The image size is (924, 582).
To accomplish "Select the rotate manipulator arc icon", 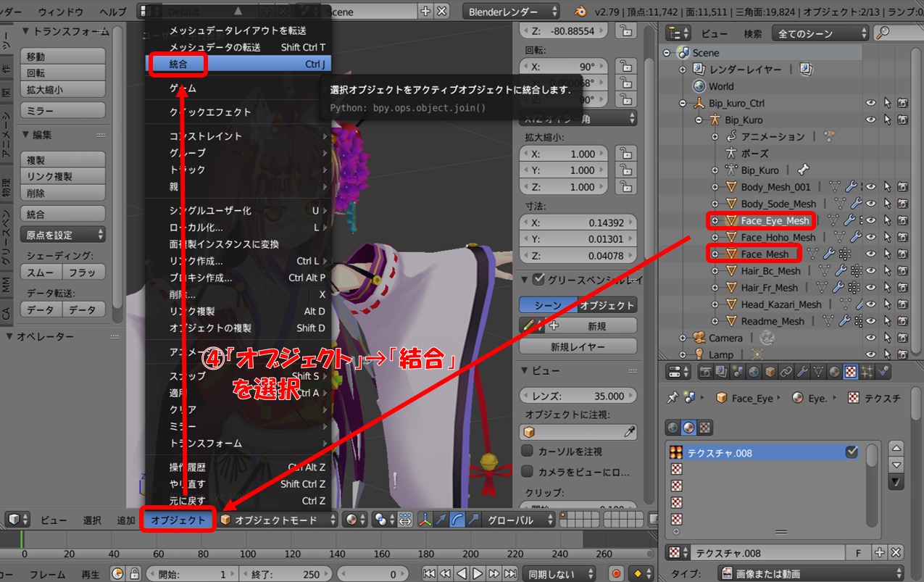I will point(457,520).
